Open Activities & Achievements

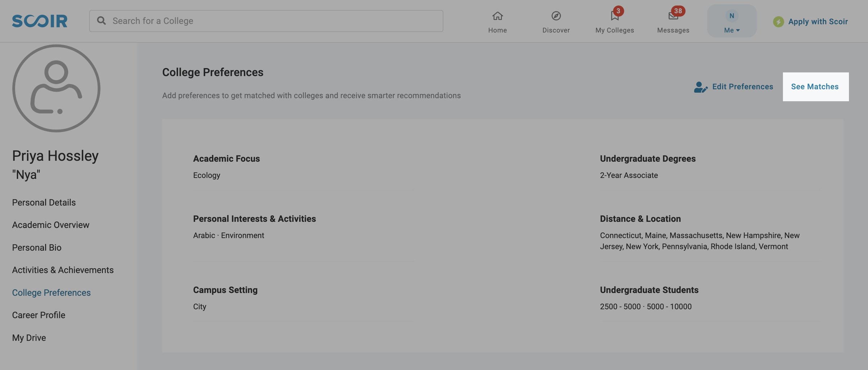click(63, 270)
